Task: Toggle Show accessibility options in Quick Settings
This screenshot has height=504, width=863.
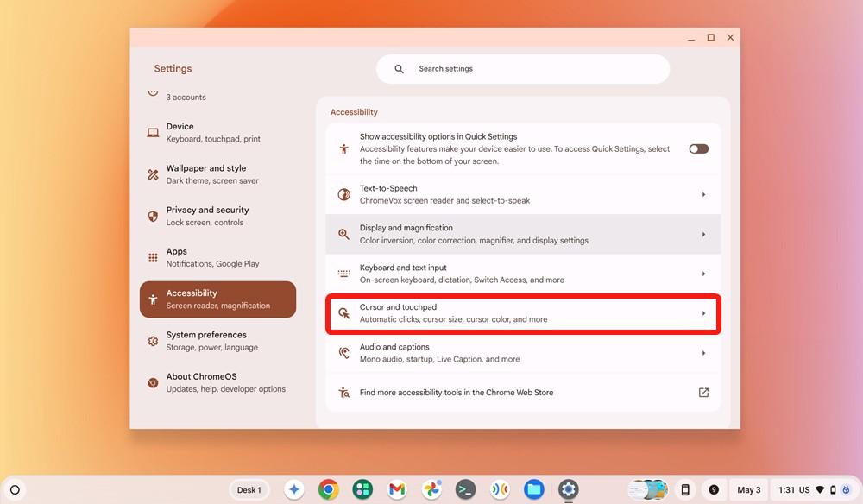Action: pos(698,148)
